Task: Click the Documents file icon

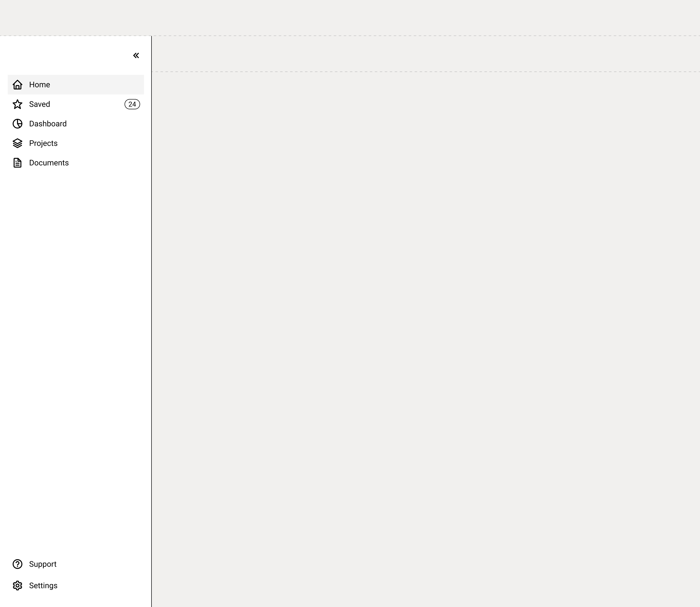Action: pyautogui.click(x=17, y=163)
